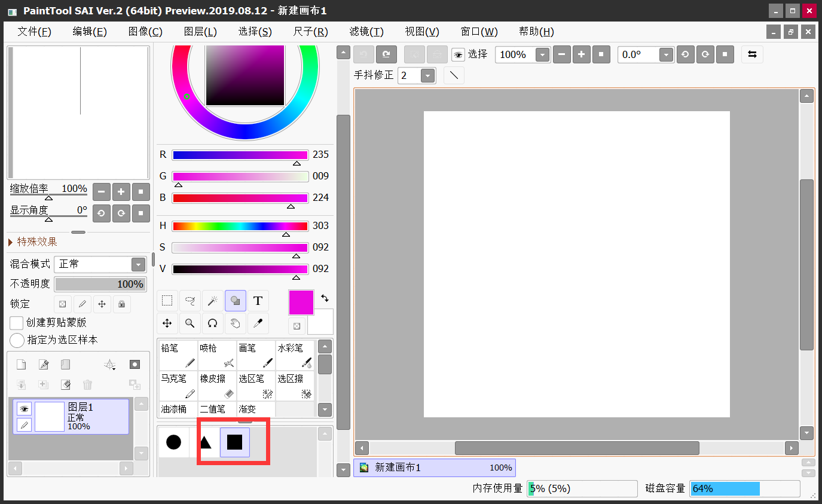
Task: Zoom in with top toolbar plus button
Action: 581,54
